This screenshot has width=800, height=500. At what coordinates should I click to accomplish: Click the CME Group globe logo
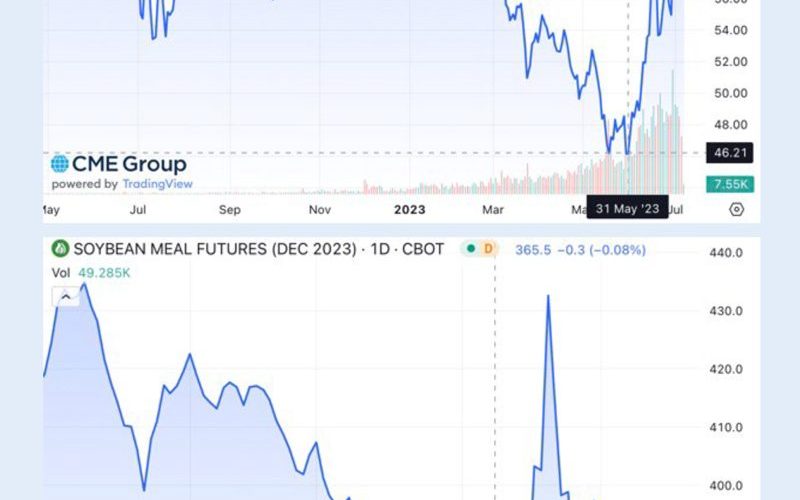(60, 164)
